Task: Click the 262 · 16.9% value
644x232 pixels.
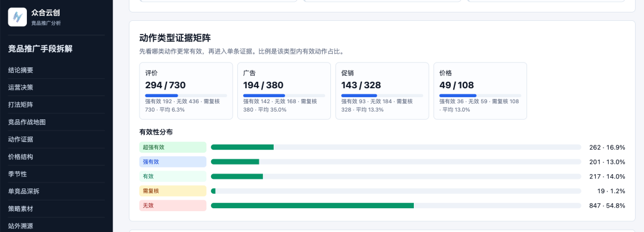Action: click(x=607, y=147)
